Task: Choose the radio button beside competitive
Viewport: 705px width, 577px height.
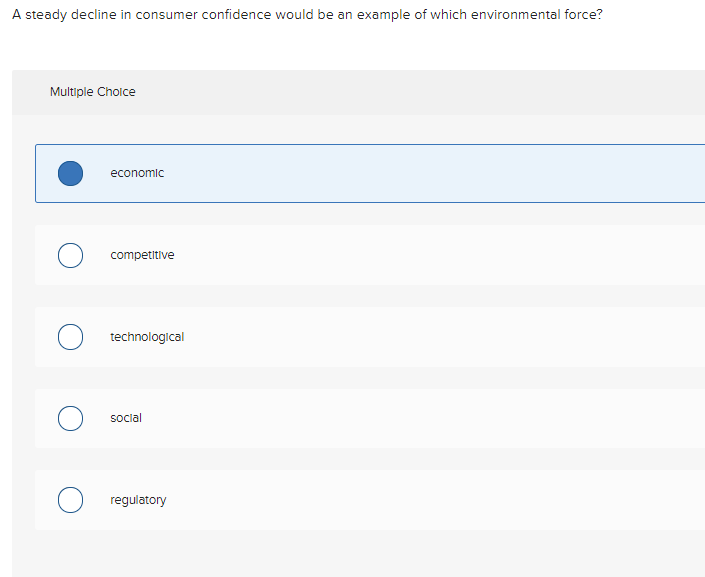Action: point(70,255)
